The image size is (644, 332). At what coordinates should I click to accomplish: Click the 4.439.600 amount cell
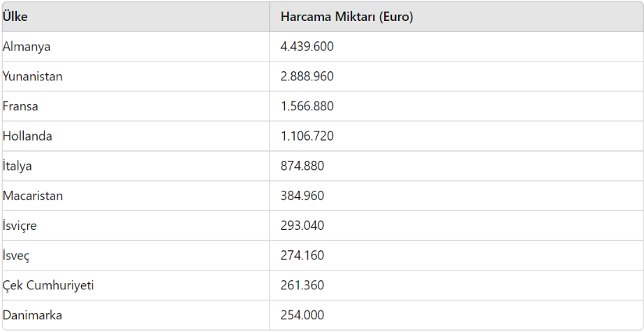[307, 47]
